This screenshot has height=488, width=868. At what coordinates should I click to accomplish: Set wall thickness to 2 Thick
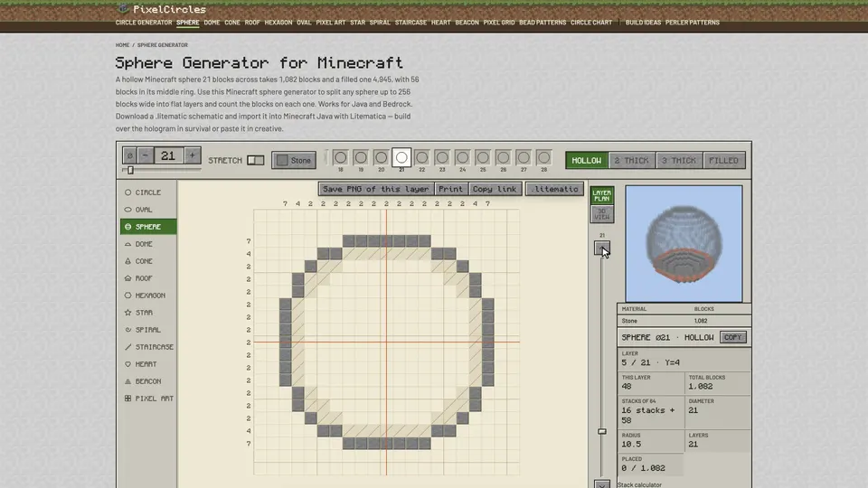tap(632, 160)
